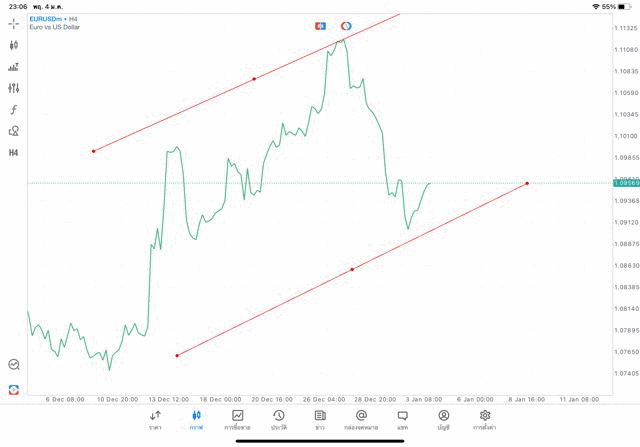Open the Settings gear tab

(485, 419)
